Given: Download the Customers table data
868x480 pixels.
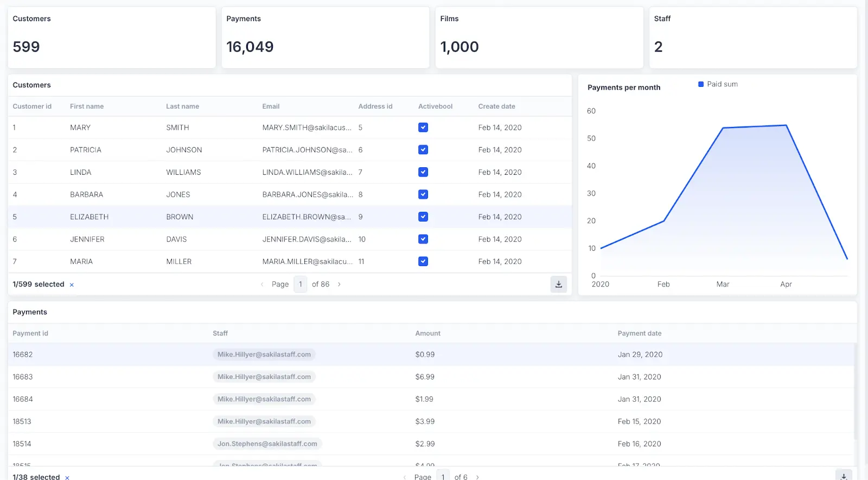Looking at the screenshot, I should click(x=558, y=284).
